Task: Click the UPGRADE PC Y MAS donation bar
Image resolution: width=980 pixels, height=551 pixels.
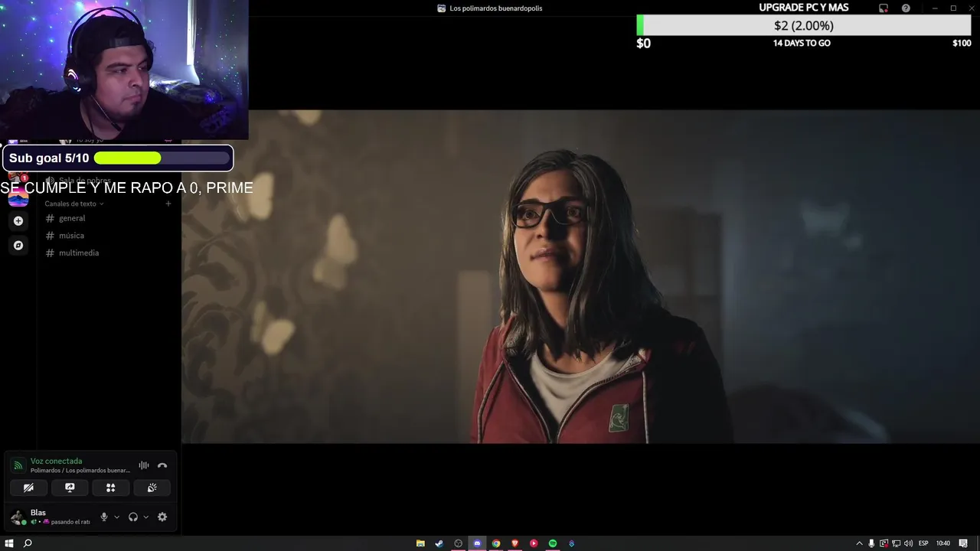Action: coord(804,25)
